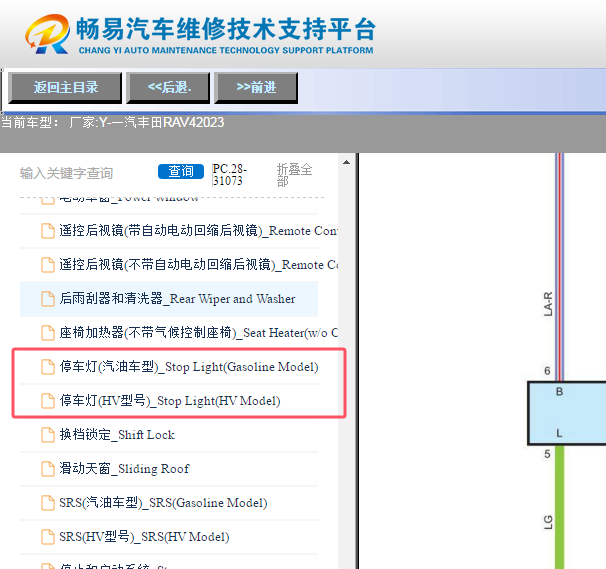The width and height of the screenshot is (606, 569).
Task: Open SRS(HV型号) SRS HV Model
Action: tap(144, 537)
